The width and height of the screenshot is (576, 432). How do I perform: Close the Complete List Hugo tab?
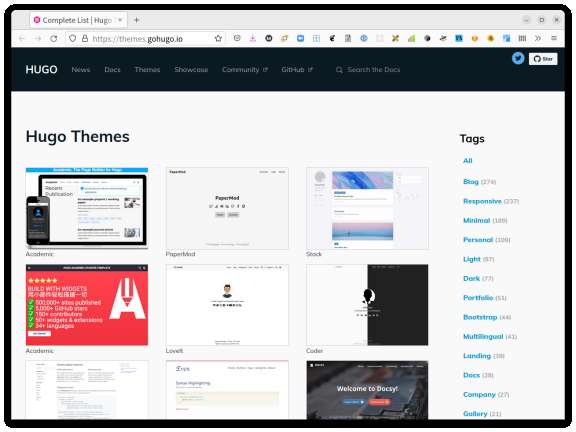(120, 20)
